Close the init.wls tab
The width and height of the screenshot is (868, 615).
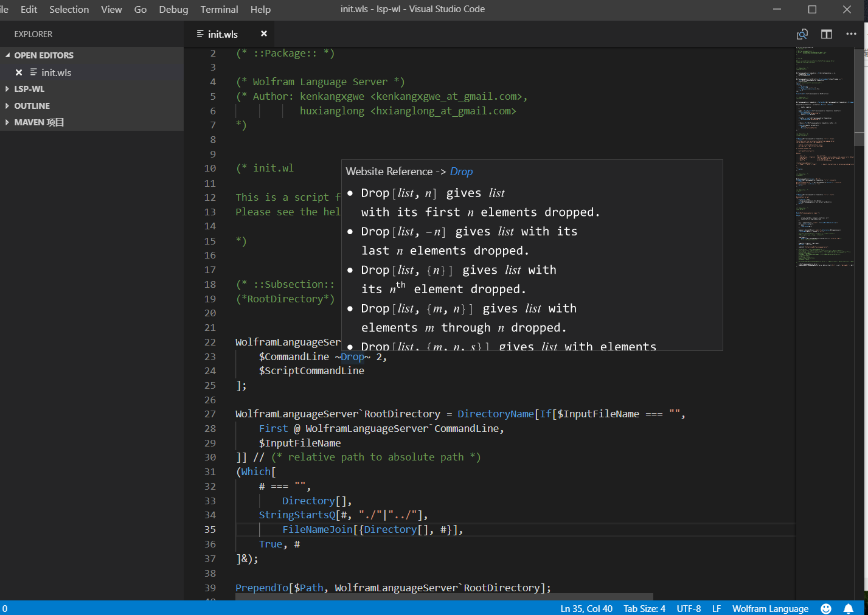[x=264, y=34]
